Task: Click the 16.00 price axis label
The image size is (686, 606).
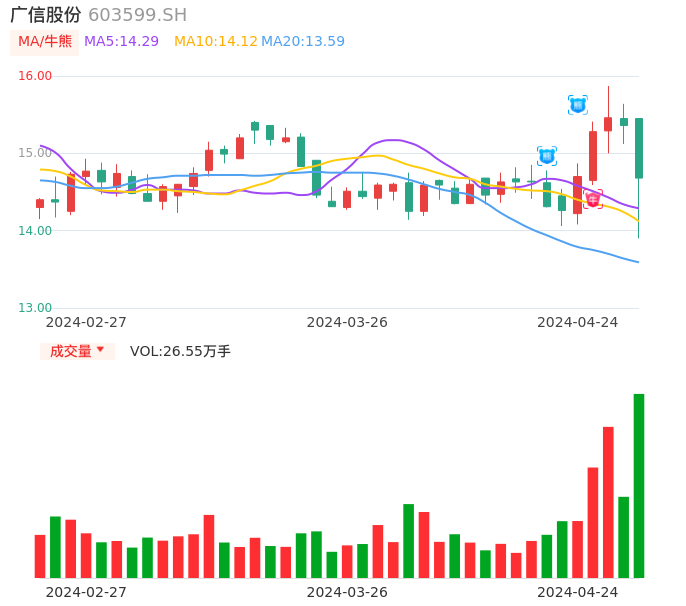Action: (x=35, y=76)
